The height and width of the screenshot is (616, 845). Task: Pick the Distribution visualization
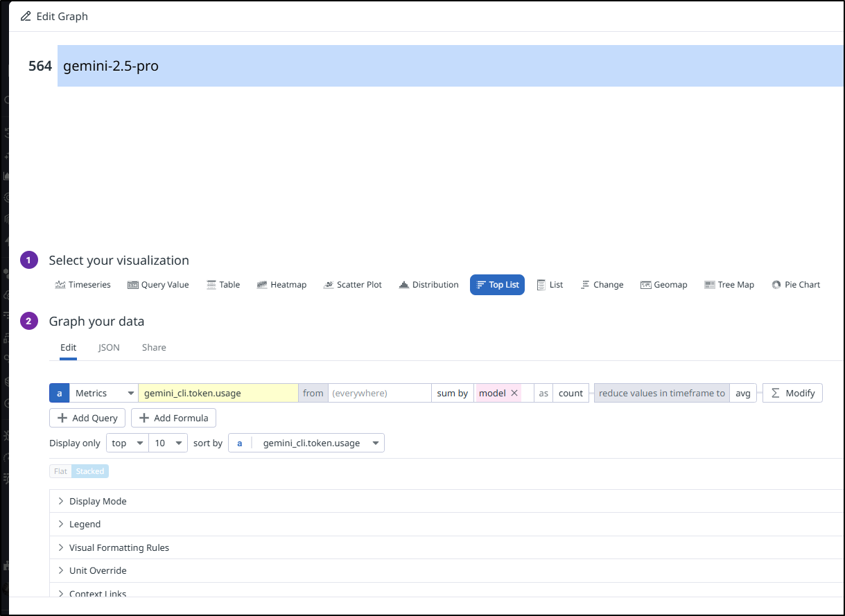[428, 285]
